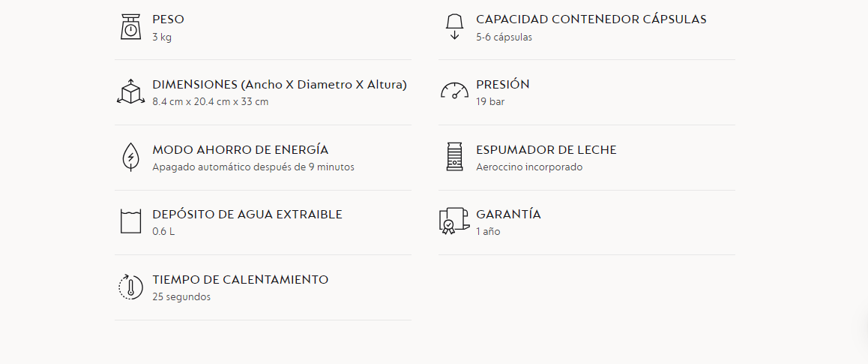
Task: Click the milk frother icon
Action: (x=454, y=157)
